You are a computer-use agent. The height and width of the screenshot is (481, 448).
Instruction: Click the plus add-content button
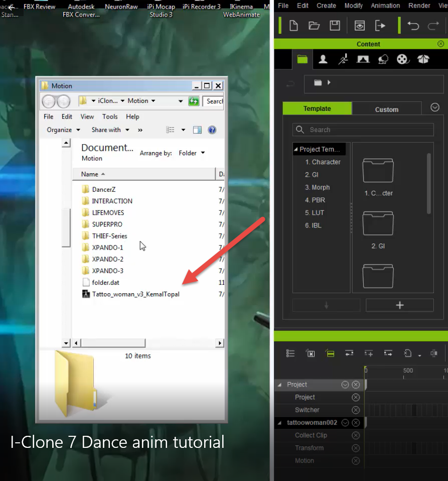coord(400,305)
